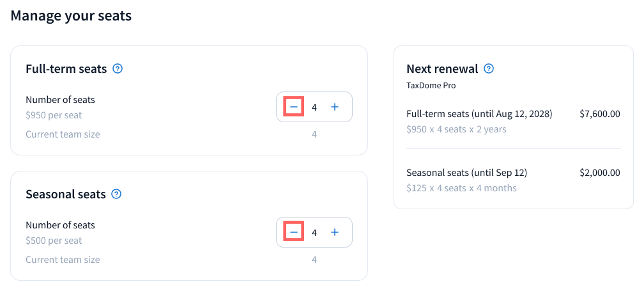Click the $7,600.00 full-term renewal amount

click(599, 114)
